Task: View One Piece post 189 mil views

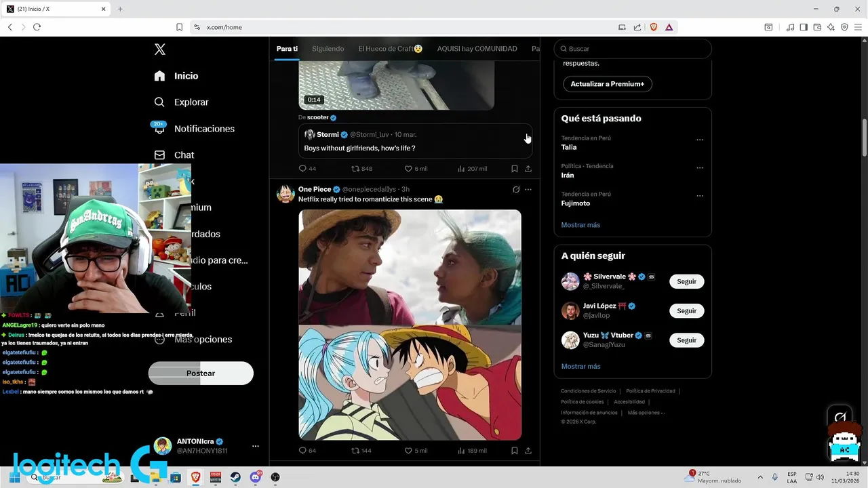Action: coord(473,451)
